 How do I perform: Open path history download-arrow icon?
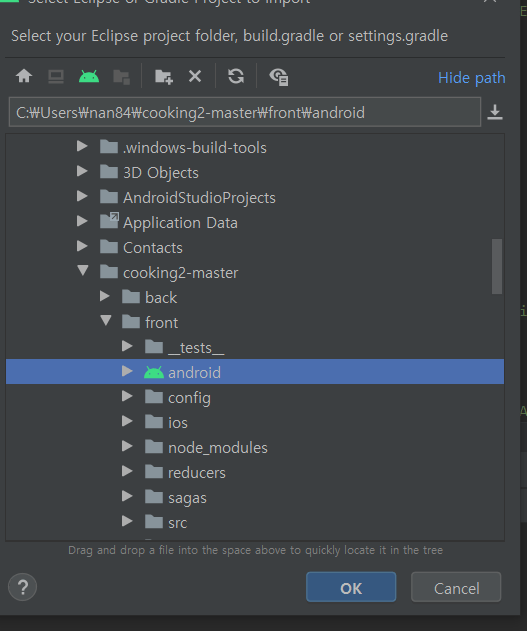(x=495, y=112)
